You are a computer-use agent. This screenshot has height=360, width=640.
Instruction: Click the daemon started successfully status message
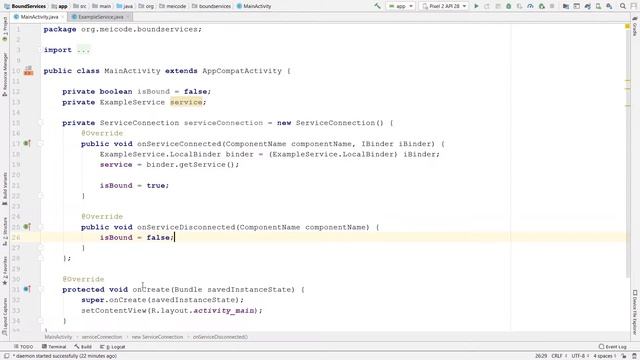pyautogui.click(x=65, y=356)
